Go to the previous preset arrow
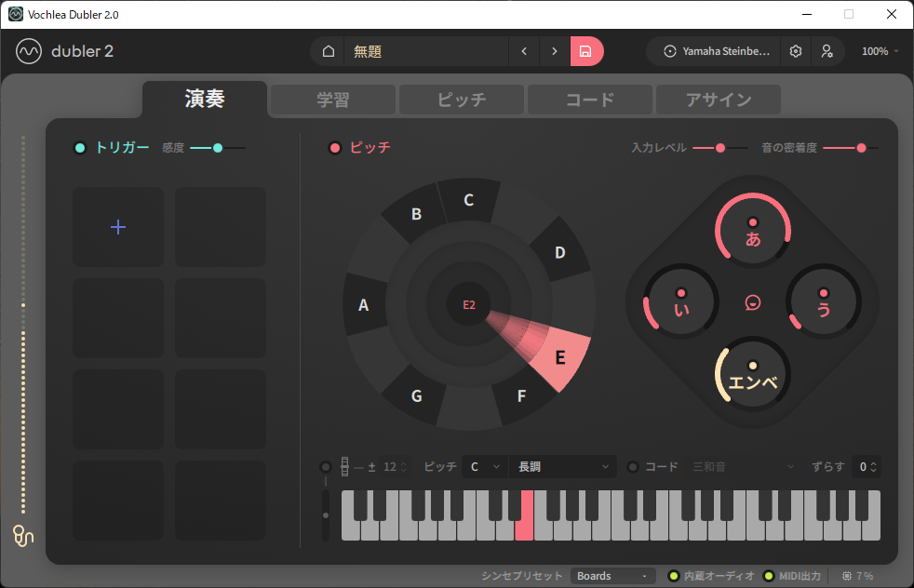 [524, 51]
